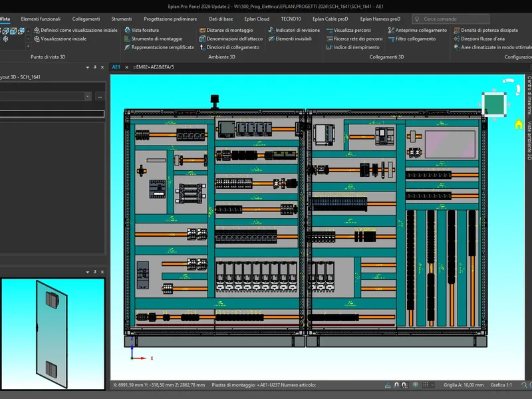Viewport: 532px width, 399px height.
Task: Click Griglia A: 10,00 mm in status bar
Action: point(464,385)
